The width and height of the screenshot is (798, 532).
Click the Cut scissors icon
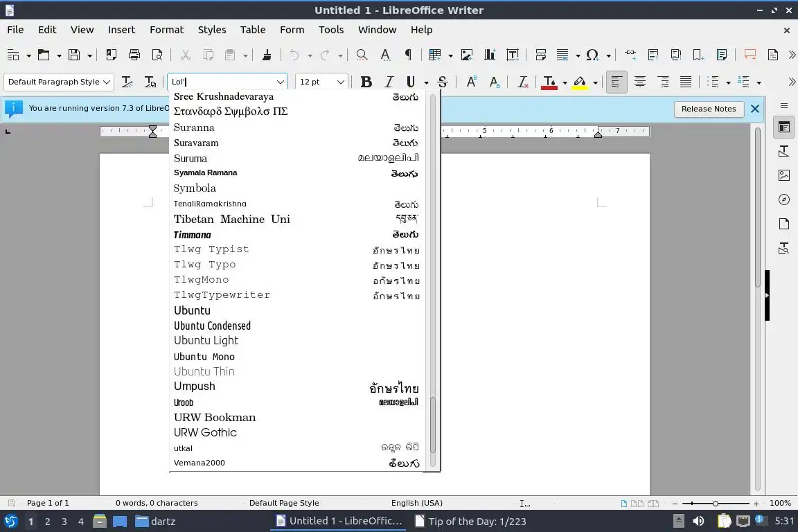click(185, 55)
